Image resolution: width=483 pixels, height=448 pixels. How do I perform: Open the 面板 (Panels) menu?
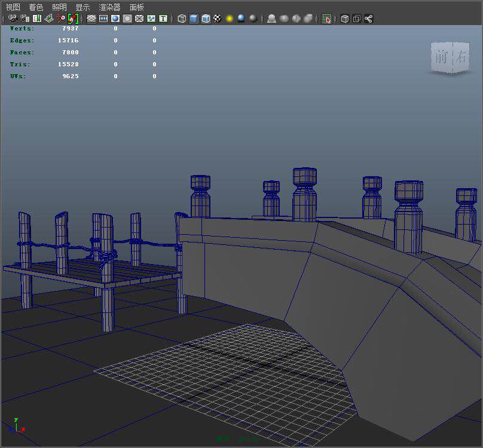click(x=137, y=7)
